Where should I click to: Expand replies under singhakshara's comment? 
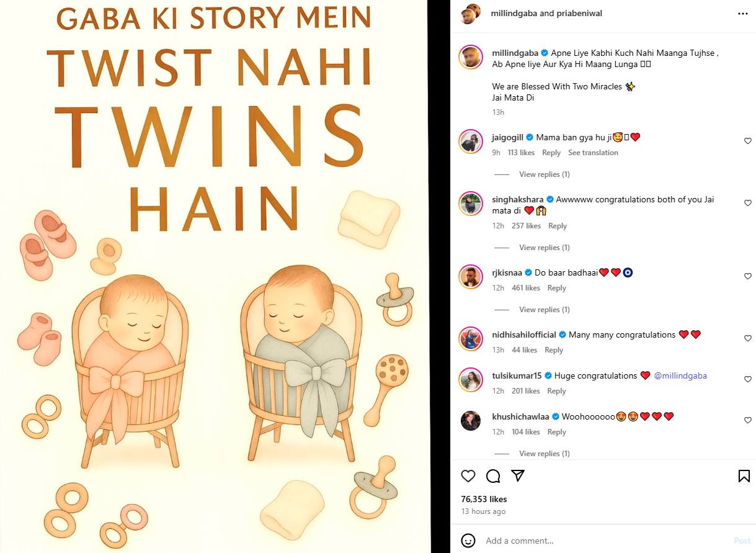tap(544, 248)
